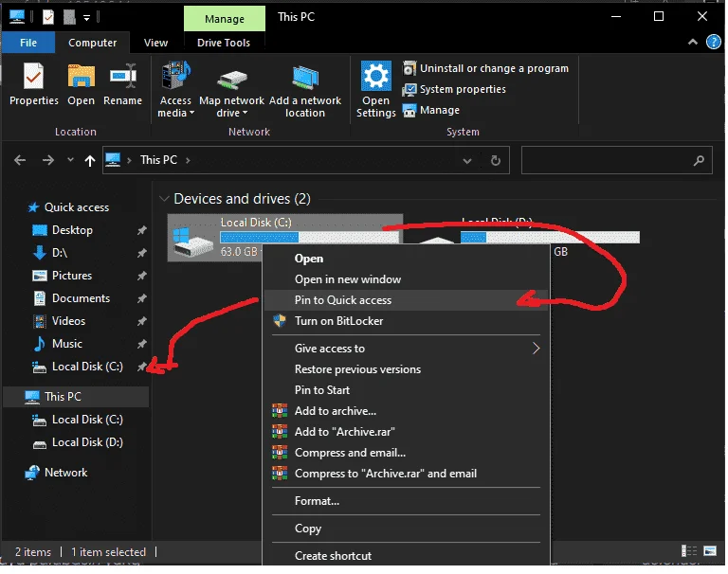The height and width of the screenshot is (574, 728).
Task: Choose Create shortcut
Action: (406, 556)
